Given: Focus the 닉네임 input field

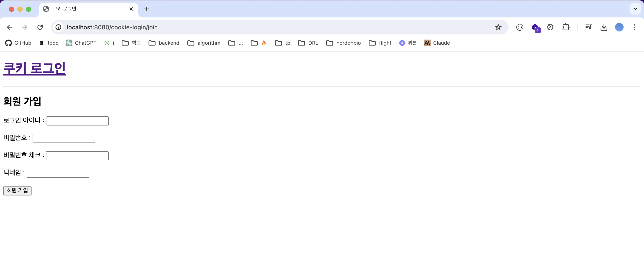Looking at the screenshot, I should [x=58, y=173].
